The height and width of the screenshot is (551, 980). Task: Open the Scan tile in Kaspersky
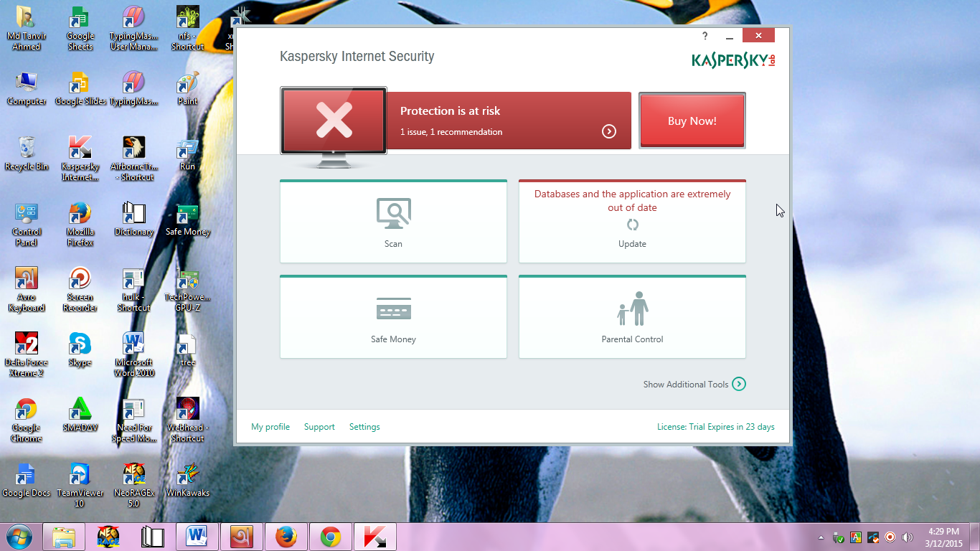click(x=393, y=221)
